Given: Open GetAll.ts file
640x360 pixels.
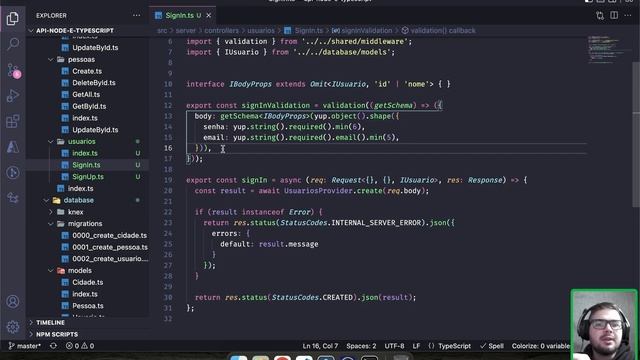Looking at the screenshot, I should (86, 95).
